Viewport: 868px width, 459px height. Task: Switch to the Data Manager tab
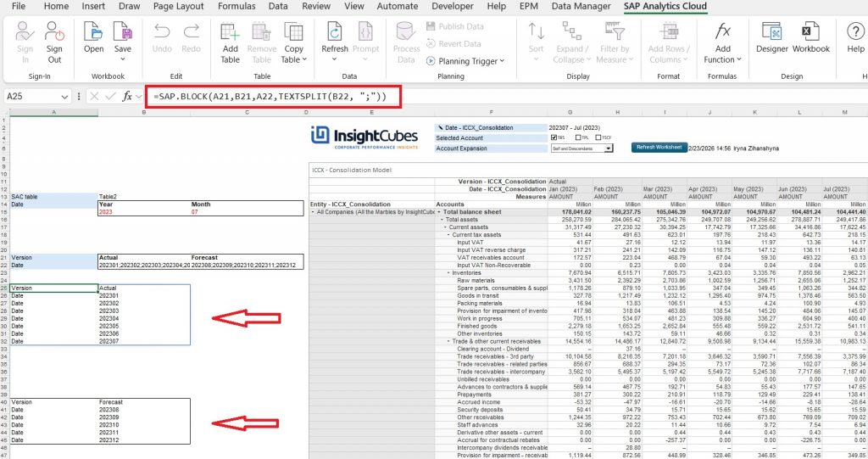pyautogui.click(x=581, y=6)
